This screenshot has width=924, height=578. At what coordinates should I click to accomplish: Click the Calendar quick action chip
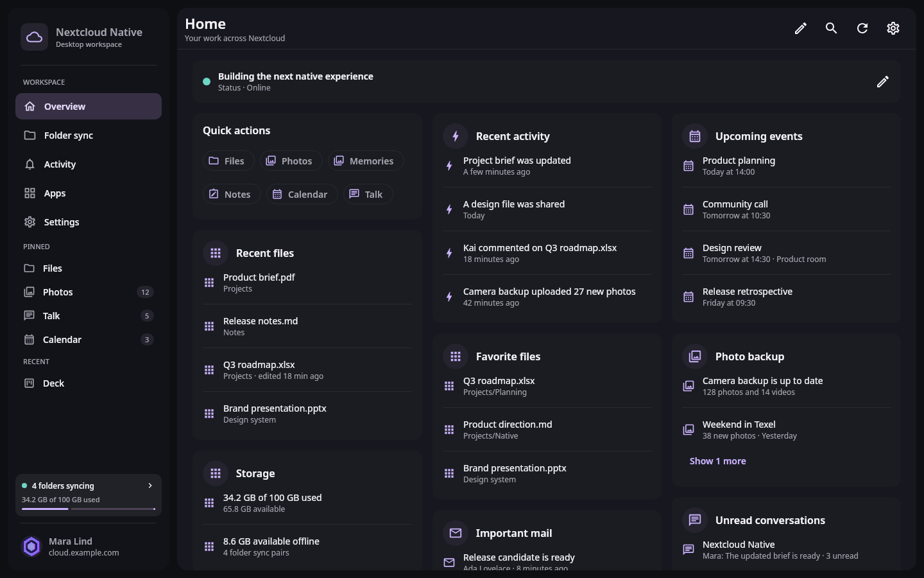(x=302, y=194)
